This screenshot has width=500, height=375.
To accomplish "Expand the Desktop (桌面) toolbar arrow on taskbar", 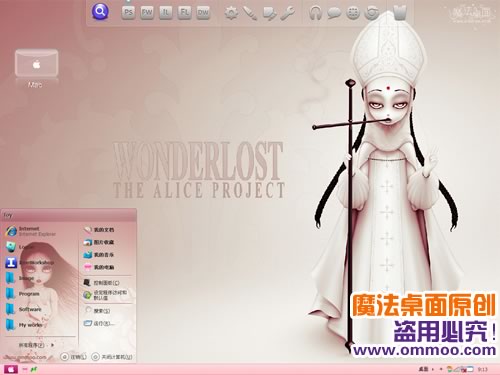I will pos(433,369).
